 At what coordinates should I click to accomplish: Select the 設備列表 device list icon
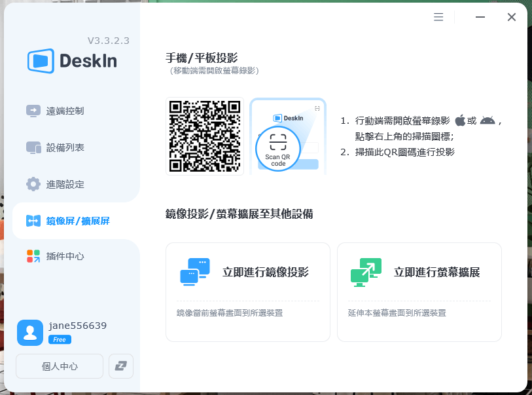[33, 147]
